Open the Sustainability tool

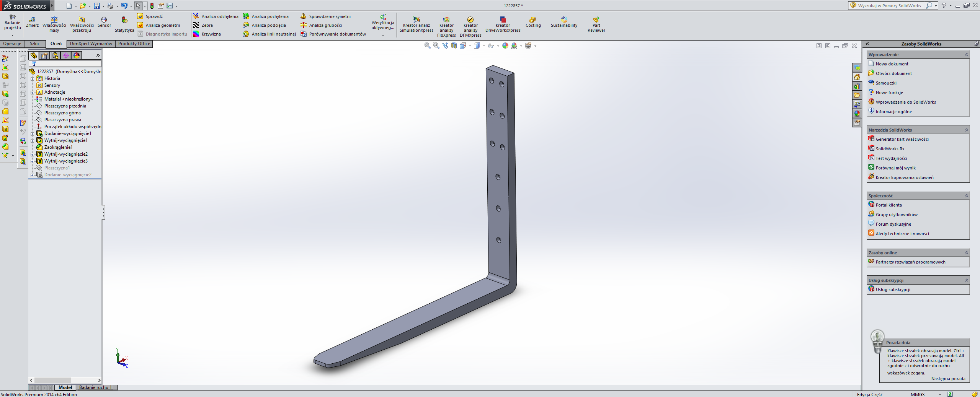coord(564,22)
